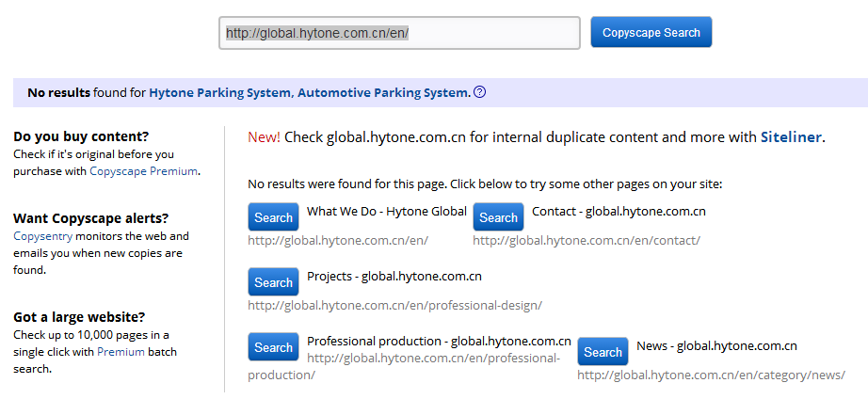The width and height of the screenshot is (868, 415).
Task: Click Search button beside Contact
Action: (x=498, y=216)
